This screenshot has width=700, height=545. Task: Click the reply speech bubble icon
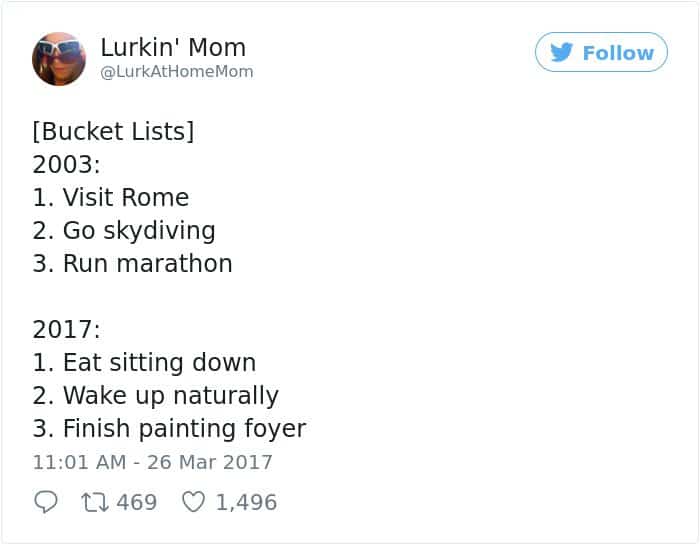click(46, 502)
